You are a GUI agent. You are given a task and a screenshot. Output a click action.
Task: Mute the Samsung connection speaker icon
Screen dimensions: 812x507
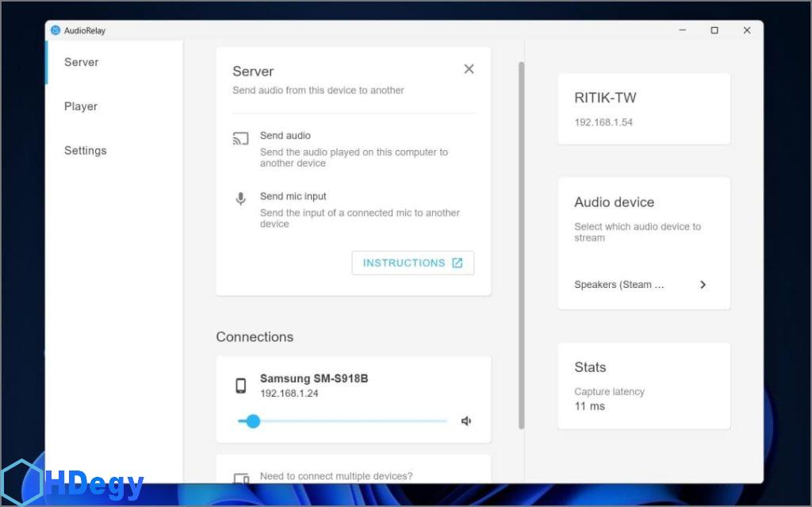click(x=466, y=421)
